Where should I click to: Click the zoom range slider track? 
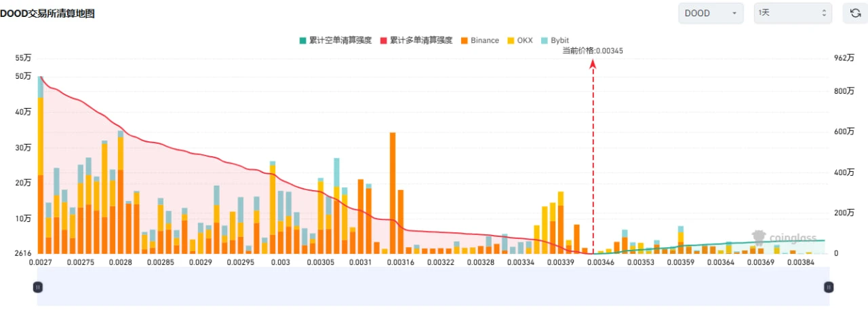433,286
